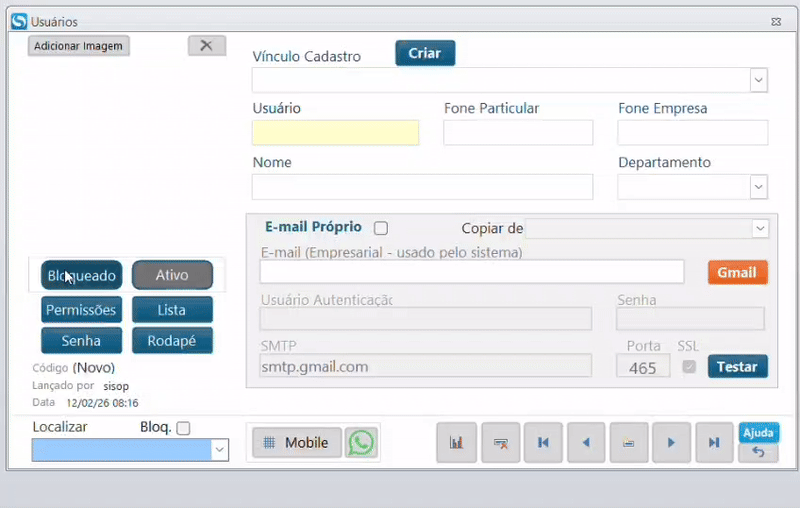Enable the E-mail Próprio checkbox
The image size is (800, 508).
tap(380, 228)
